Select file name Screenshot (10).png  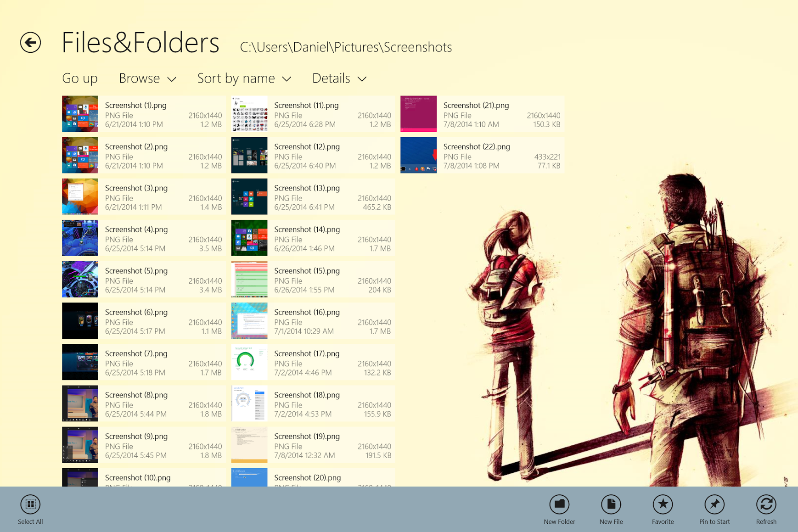(138, 478)
